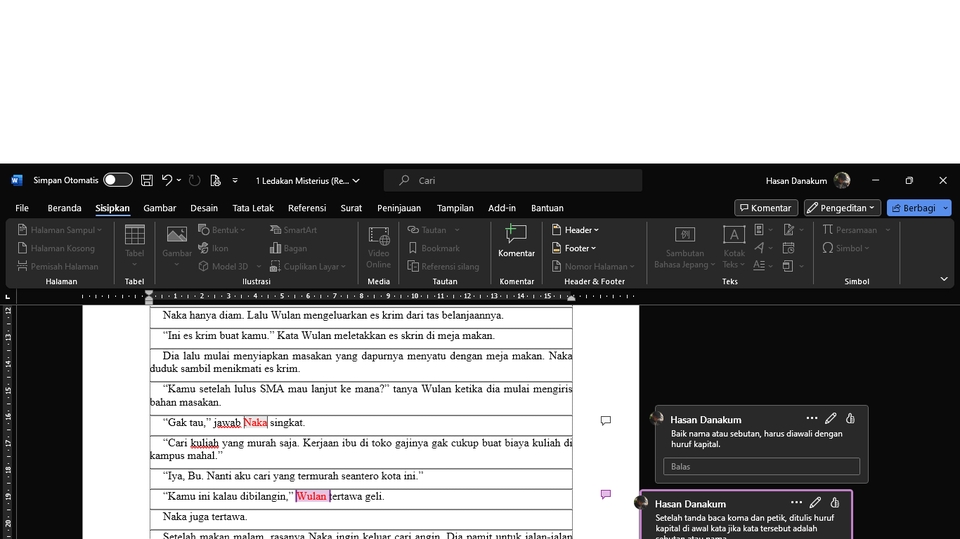
Task: Insert a new comment with ribbon Komentar icon
Action: pos(516,240)
